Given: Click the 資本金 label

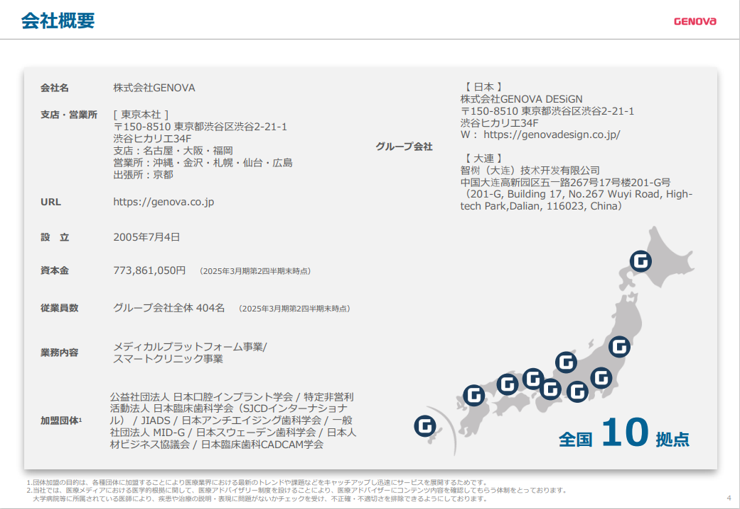Looking at the screenshot, I should [54, 271].
